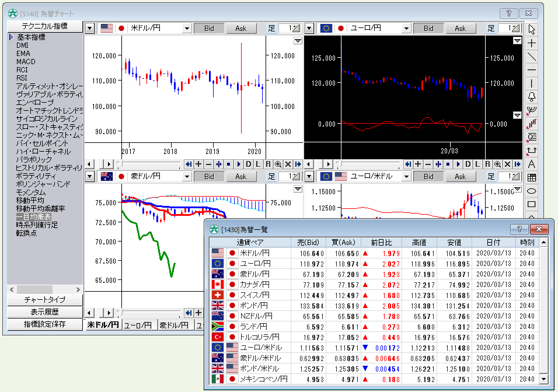
Task: Switch to the 米ドル/円 bottom tab
Action: coord(103,325)
